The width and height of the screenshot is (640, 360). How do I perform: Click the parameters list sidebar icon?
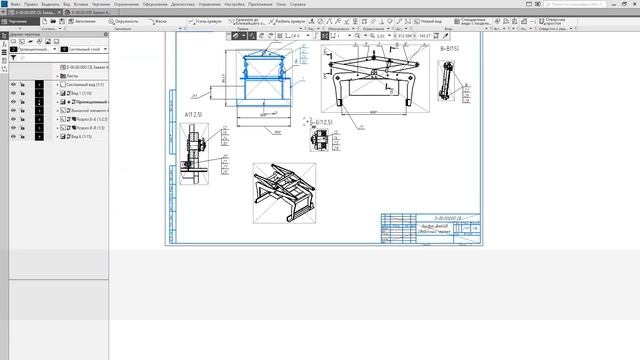(x=4, y=52)
